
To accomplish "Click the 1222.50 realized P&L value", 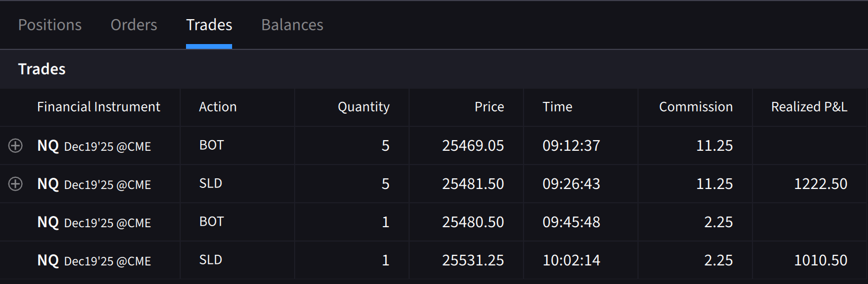I will click(x=820, y=184).
